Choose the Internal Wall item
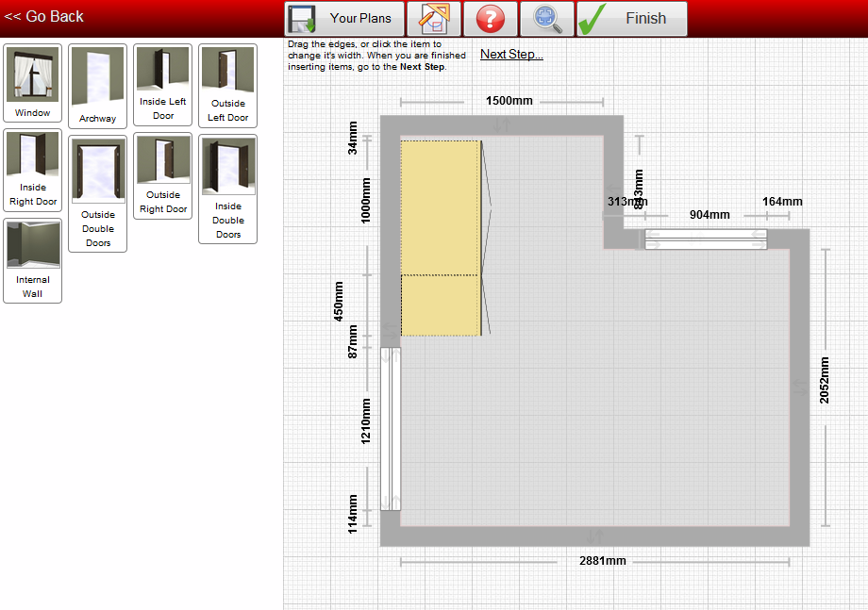The height and width of the screenshot is (610, 868). (x=33, y=260)
